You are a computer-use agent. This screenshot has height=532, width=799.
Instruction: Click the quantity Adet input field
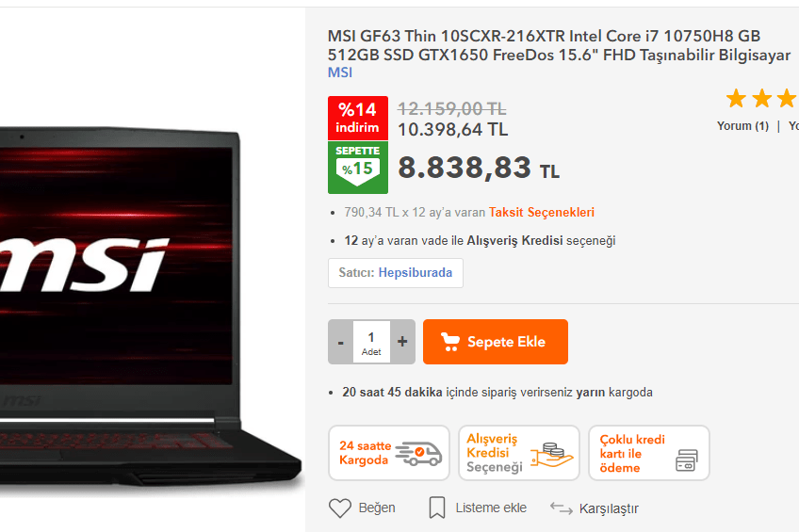(371, 342)
